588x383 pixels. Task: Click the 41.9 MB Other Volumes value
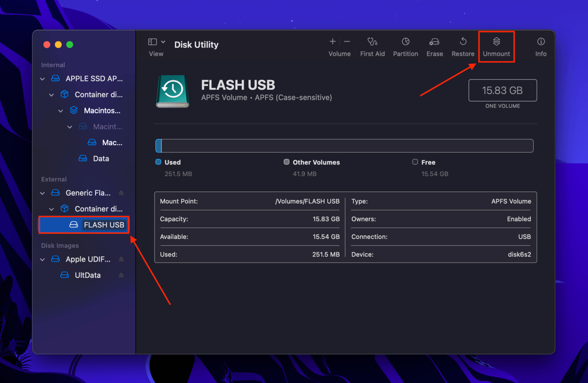click(304, 173)
